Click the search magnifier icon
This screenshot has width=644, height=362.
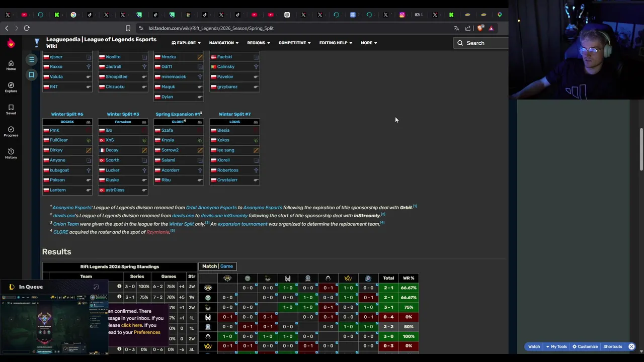(x=460, y=43)
